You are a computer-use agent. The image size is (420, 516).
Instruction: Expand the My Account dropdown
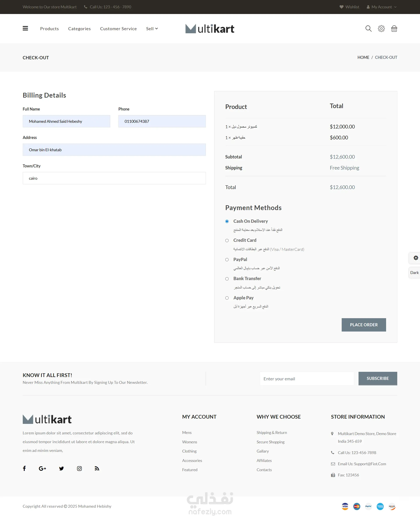point(381,7)
